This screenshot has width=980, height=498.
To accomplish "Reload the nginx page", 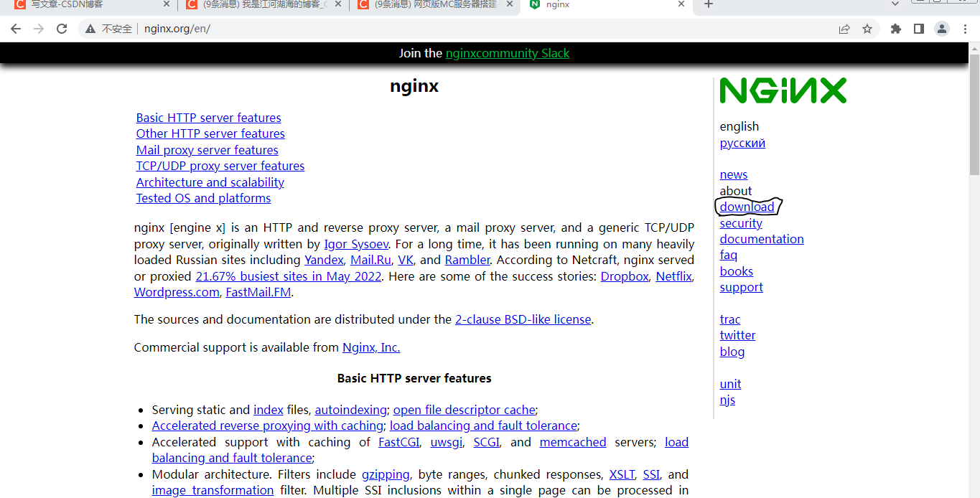I will tap(62, 29).
